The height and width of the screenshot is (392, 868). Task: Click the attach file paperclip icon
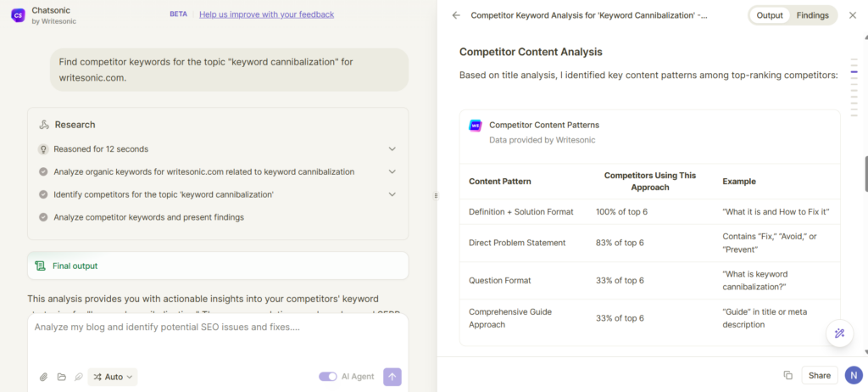pos(44,377)
